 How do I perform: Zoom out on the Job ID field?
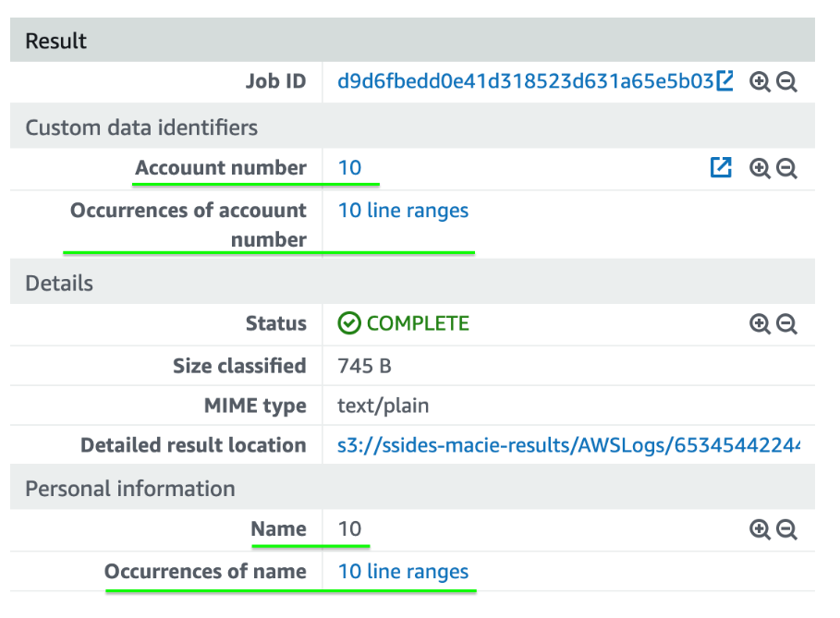(x=785, y=81)
